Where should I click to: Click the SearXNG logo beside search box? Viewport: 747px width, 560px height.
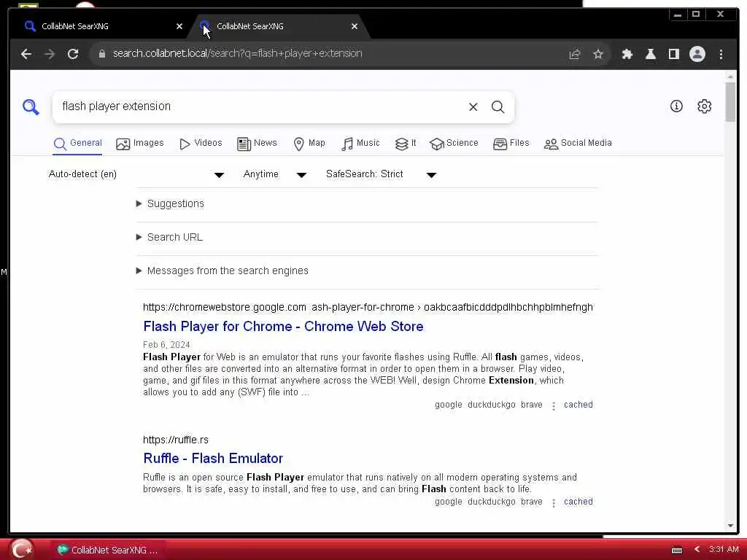coord(31,106)
